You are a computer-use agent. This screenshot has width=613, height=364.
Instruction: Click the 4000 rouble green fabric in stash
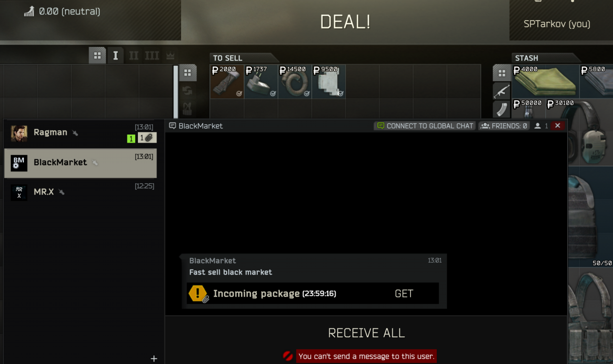(x=545, y=81)
